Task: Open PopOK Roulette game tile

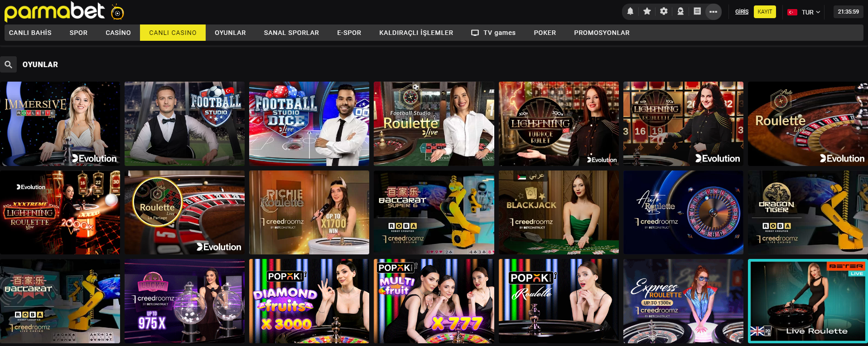Action: click(559, 301)
